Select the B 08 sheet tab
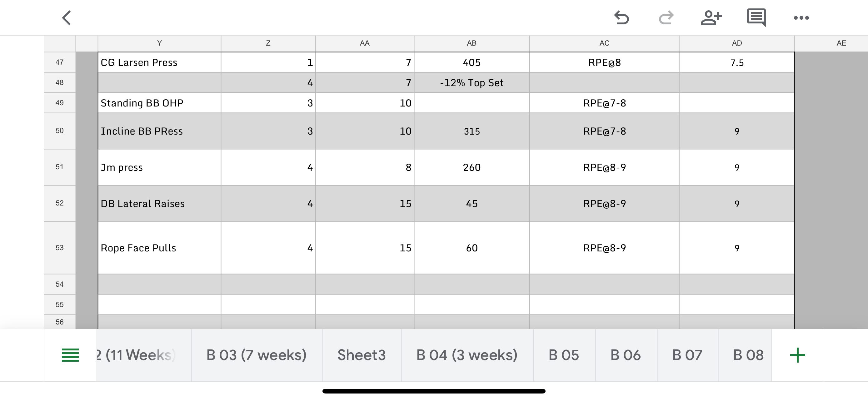Image resolution: width=868 pixels, height=401 pixels. tap(748, 355)
